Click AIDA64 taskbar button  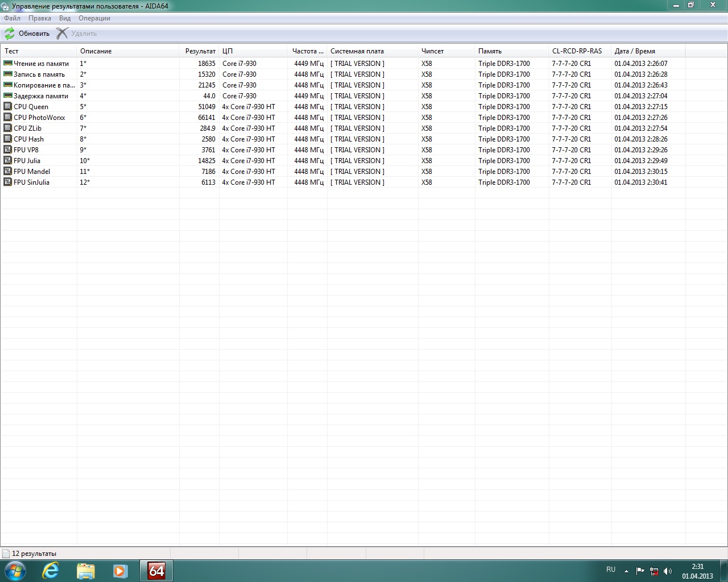[x=156, y=571]
